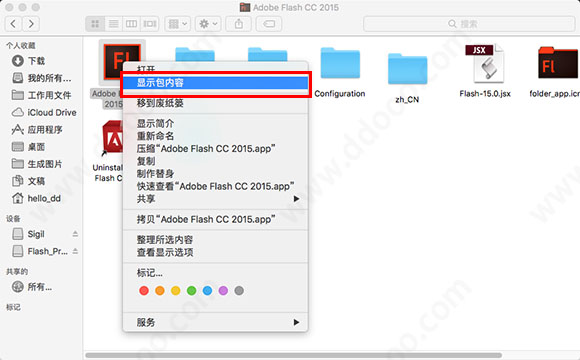Choose 显示包内容 in context menu

click(x=215, y=83)
